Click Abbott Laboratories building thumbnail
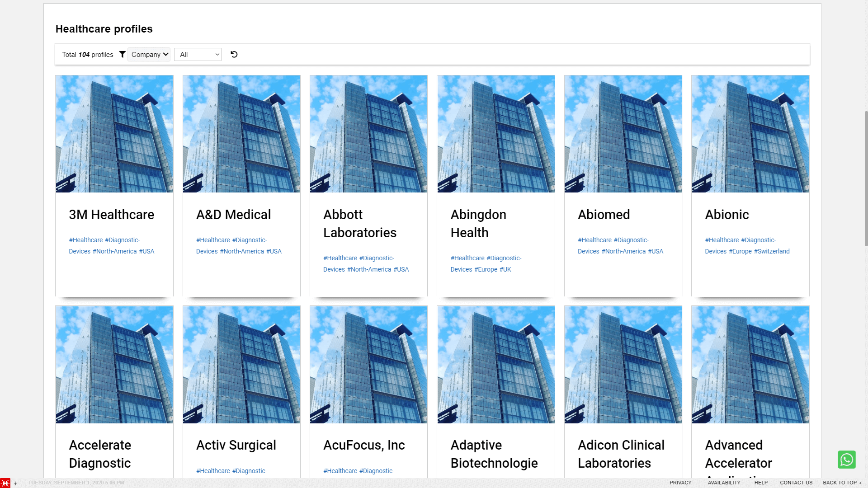The width and height of the screenshot is (868, 488). tap(368, 134)
